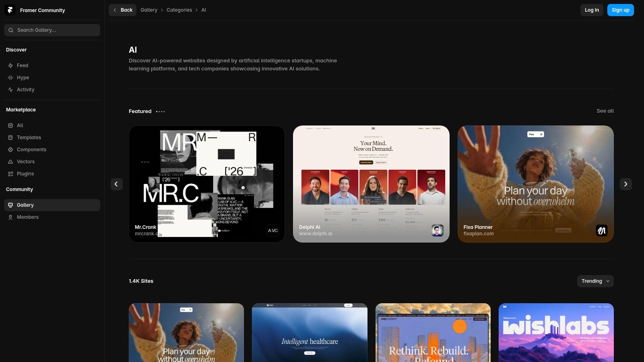This screenshot has height=362, width=644.
Task: Open Gallery breadcrumb link
Action: 149,10
